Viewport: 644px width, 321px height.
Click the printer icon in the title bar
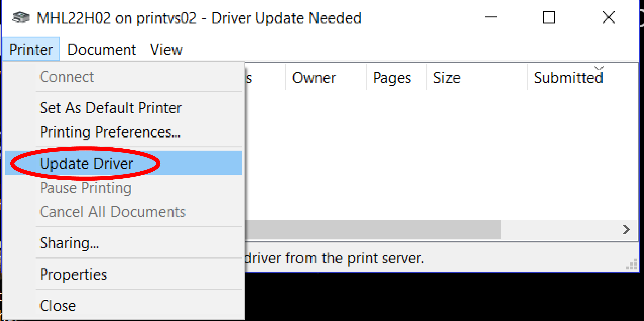21,18
